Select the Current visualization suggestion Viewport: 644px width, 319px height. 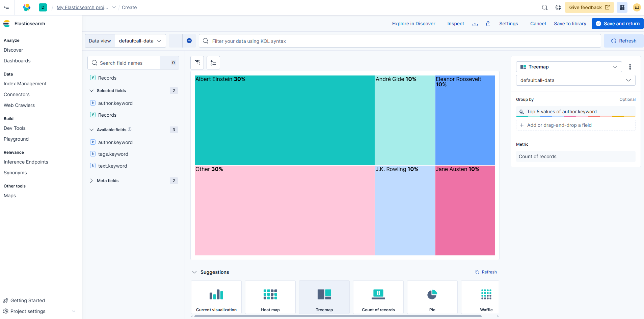[216, 297]
